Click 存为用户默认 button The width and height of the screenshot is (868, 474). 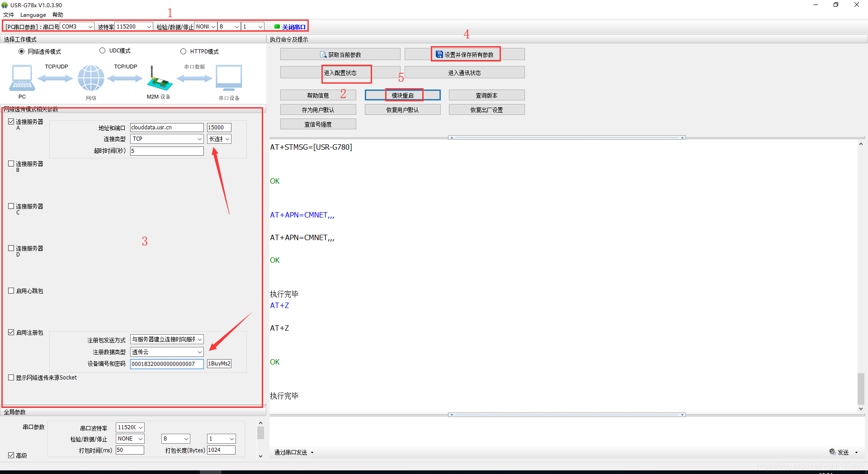[318, 109]
